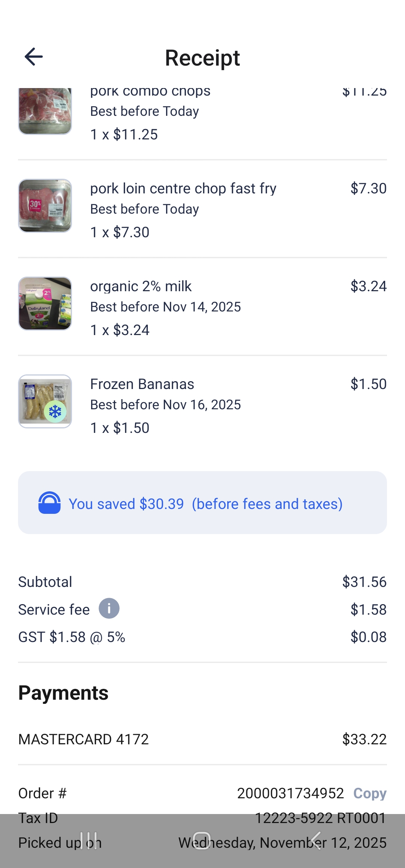Select pork loin centre chop title
The image size is (405, 868).
point(183,189)
